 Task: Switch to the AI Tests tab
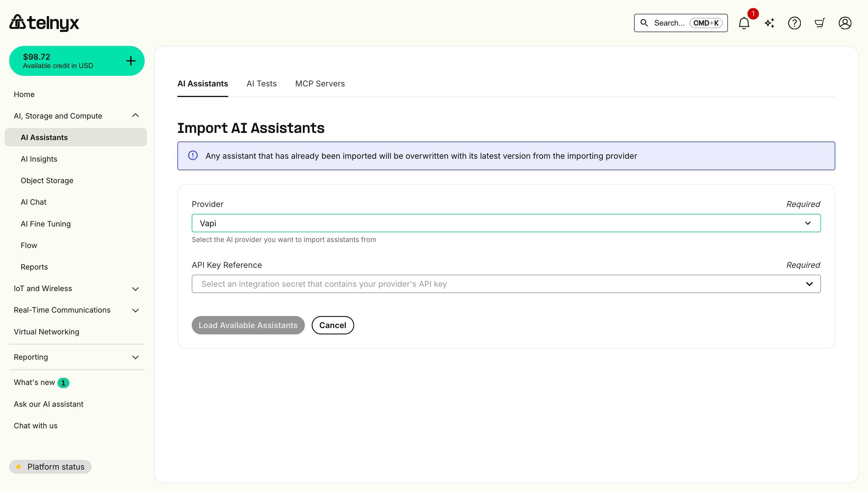point(261,84)
